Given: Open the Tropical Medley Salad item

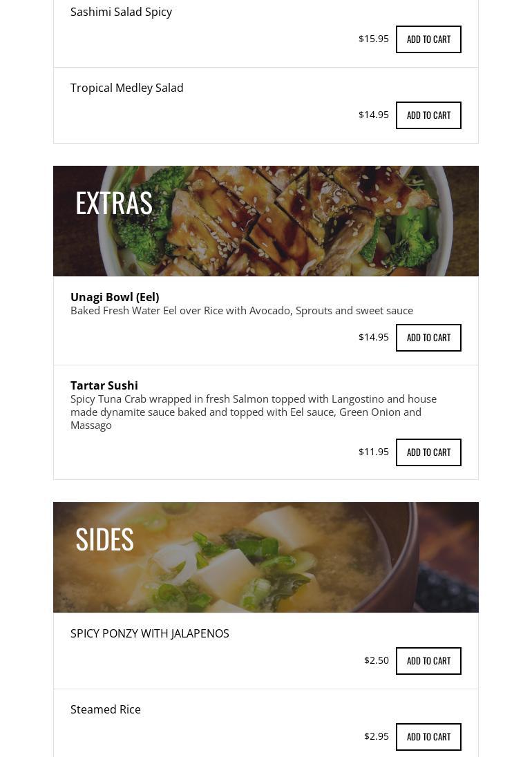Looking at the screenshot, I should 127,88.
